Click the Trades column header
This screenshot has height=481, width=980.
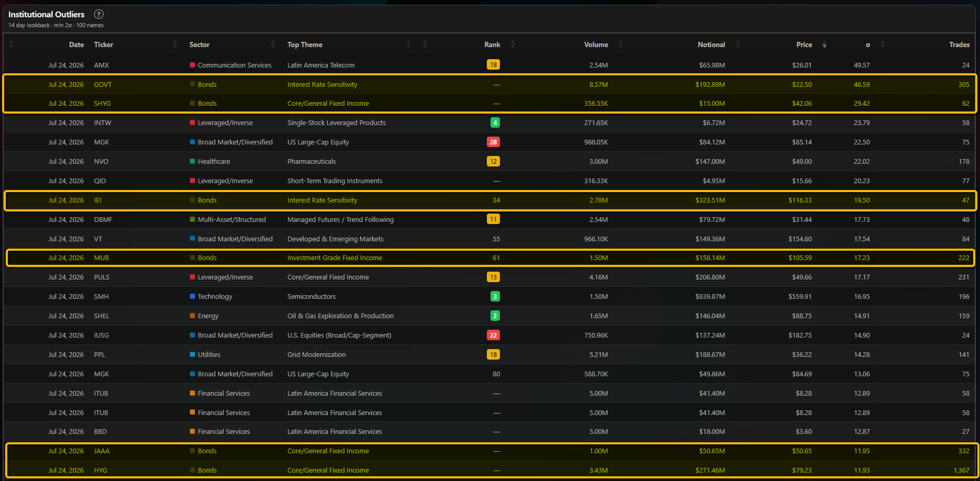point(959,44)
